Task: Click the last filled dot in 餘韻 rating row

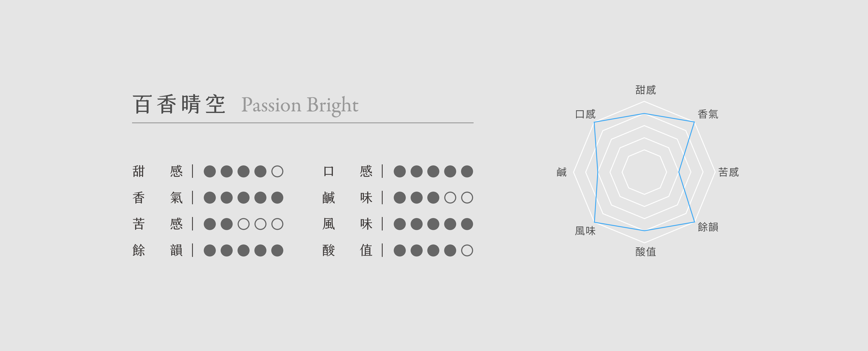Action: click(277, 250)
